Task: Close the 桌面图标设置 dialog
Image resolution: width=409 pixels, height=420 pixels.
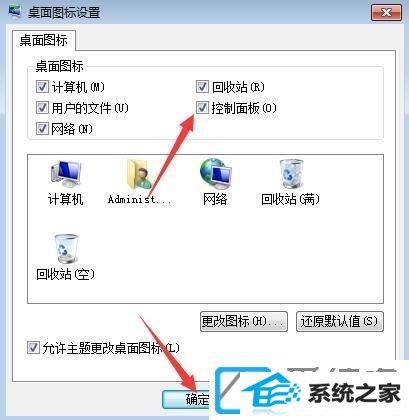Action: coord(386,13)
